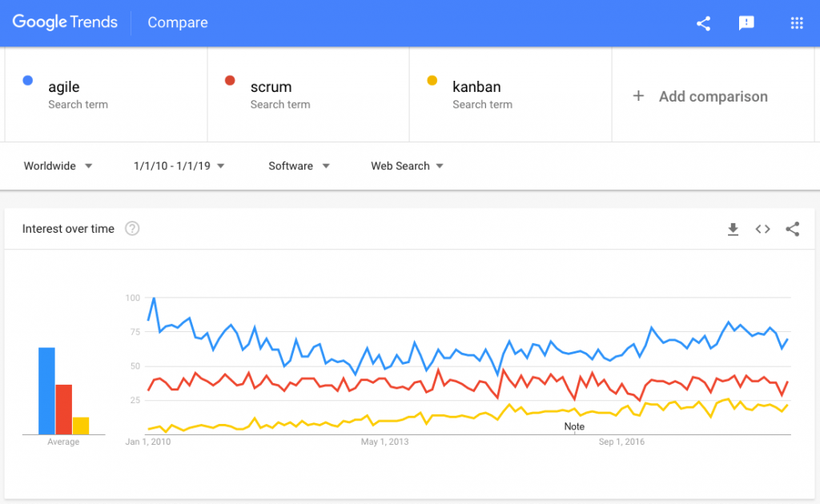Send feedback via the feedback icon
The image size is (820, 504).
[747, 23]
